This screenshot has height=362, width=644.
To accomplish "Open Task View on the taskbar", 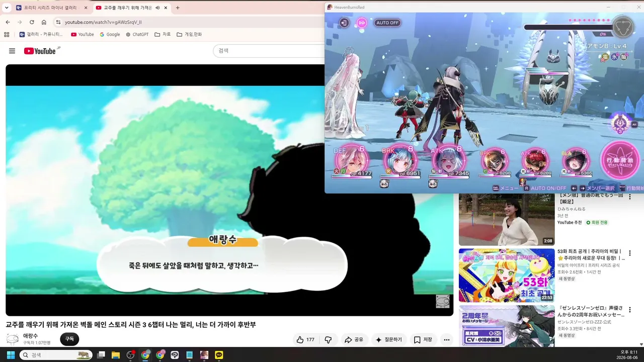I will point(101,355).
